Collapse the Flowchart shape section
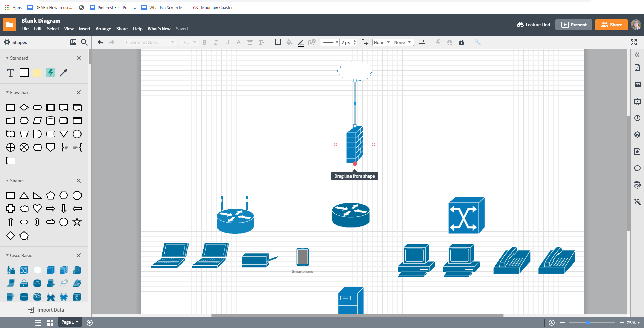The height and width of the screenshot is (328, 644). point(7,92)
